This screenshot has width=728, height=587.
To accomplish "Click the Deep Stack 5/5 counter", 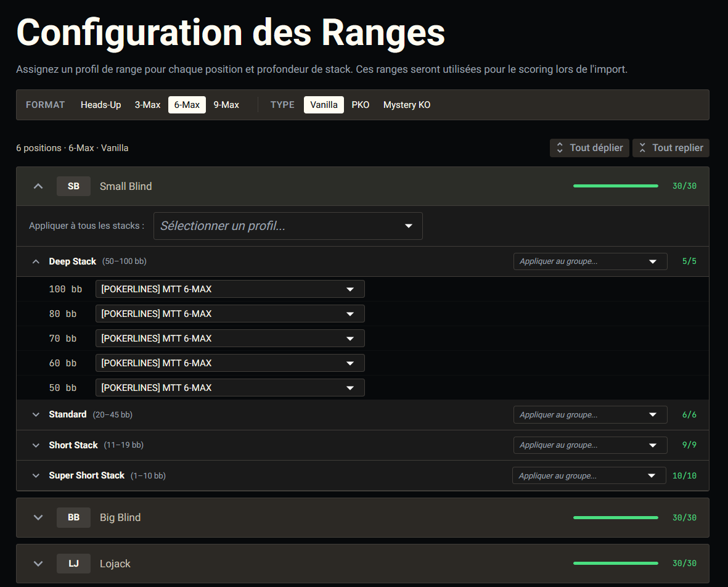I will (x=689, y=261).
